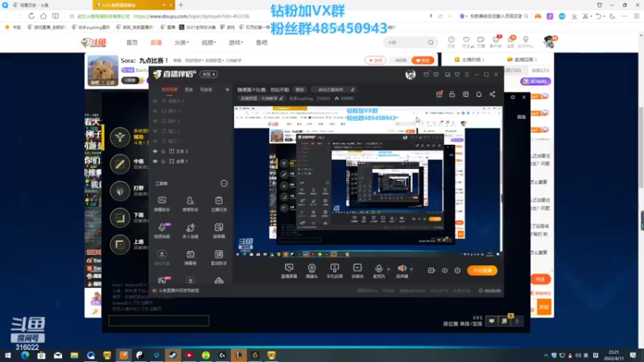Screen dimensions: 644x362
Task: Open the notification bell in 直播伴侣
Action: point(479,94)
